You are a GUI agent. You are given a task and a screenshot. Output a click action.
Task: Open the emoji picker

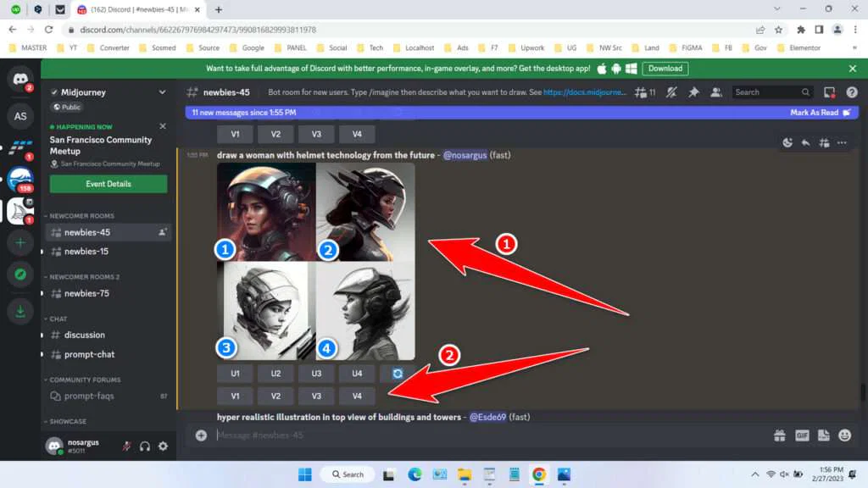(x=843, y=435)
